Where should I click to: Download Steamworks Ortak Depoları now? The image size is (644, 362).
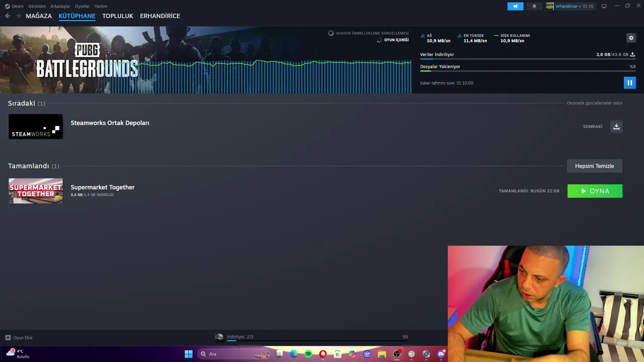tap(616, 126)
